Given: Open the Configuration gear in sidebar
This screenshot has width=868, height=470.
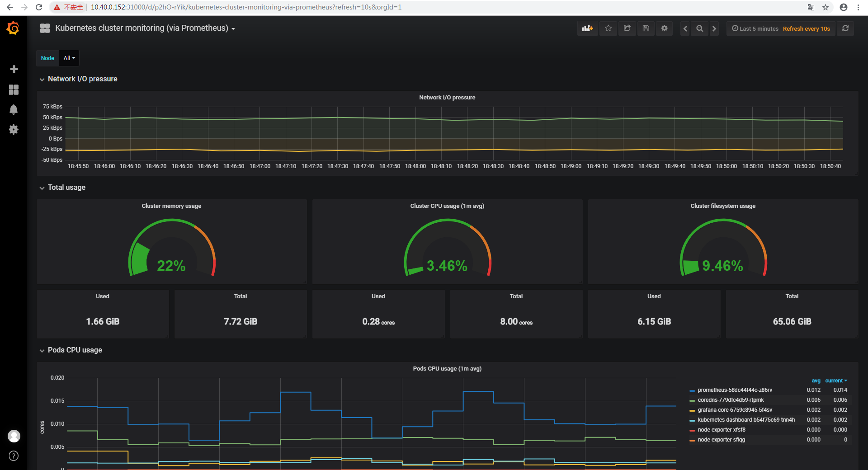Looking at the screenshot, I should [14, 130].
